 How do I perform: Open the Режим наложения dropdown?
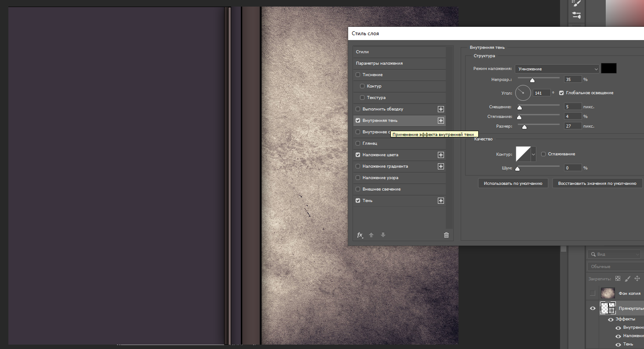(557, 69)
